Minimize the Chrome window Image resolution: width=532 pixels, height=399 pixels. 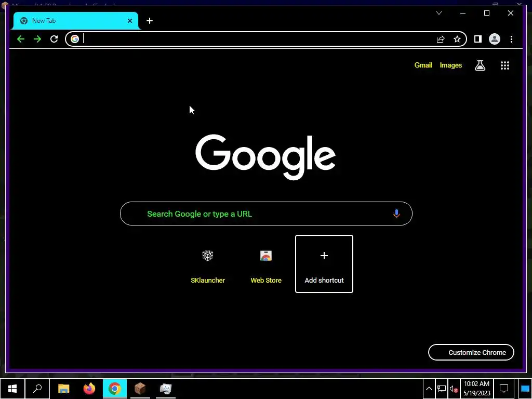coord(463,13)
